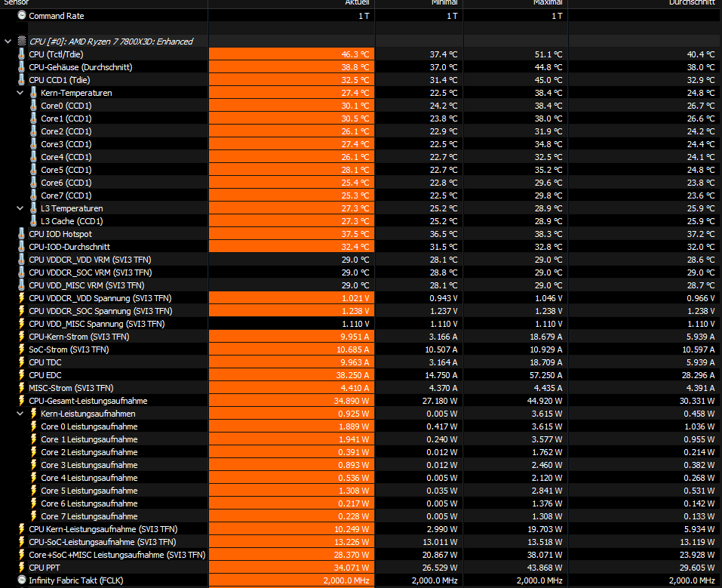Click current value 34.890 W of CPU-Gesamt-Leistungsaufnahme

[x=352, y=401]
